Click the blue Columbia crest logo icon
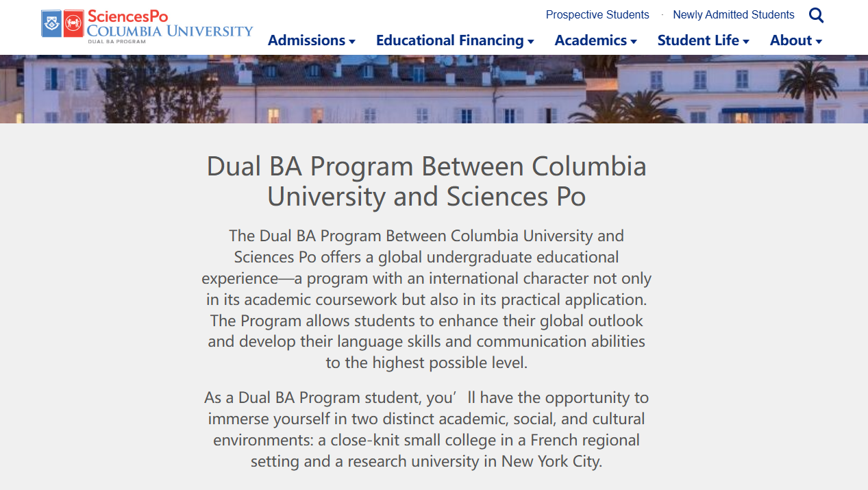 point(51,24)
